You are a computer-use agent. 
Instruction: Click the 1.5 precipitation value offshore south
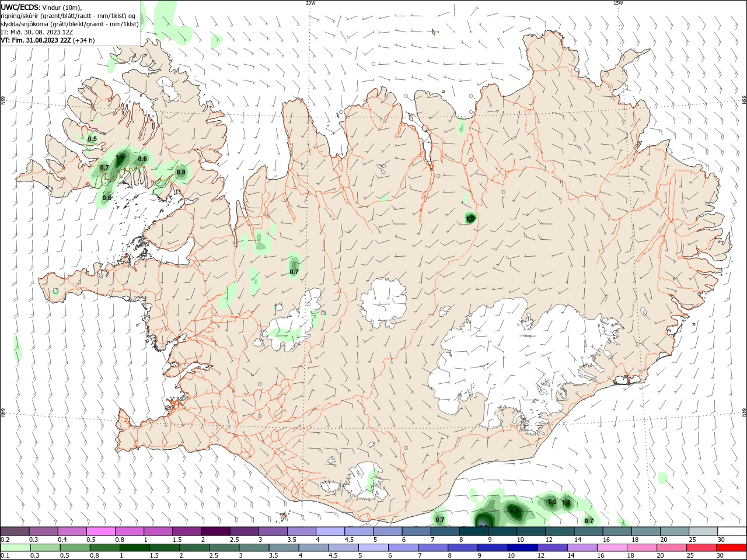[514, 511]
